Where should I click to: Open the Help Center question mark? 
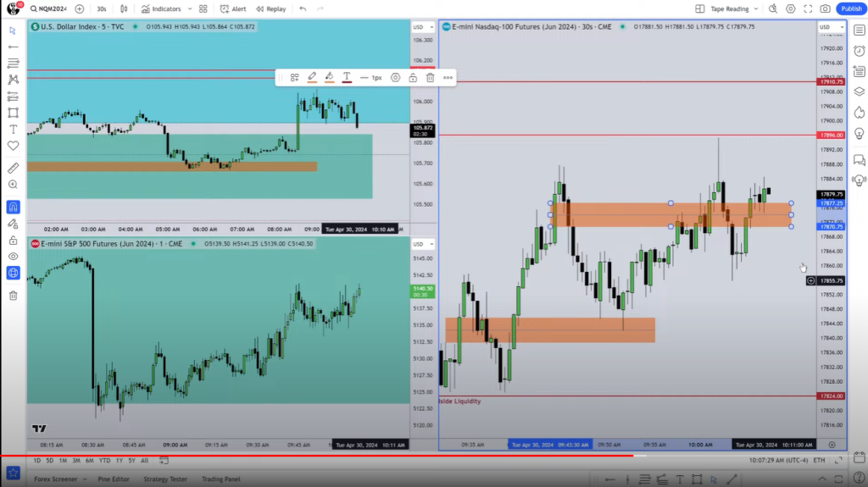[x=860, y=479]
